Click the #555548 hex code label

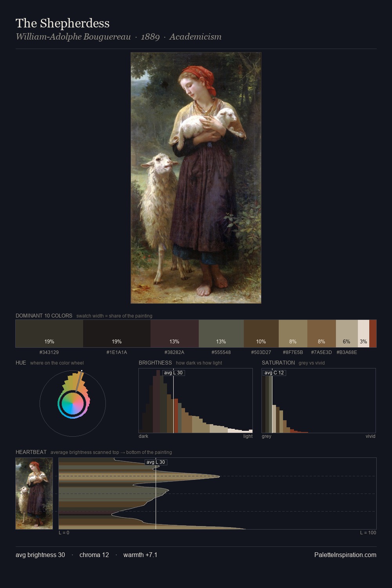click(x=221, y=352)
